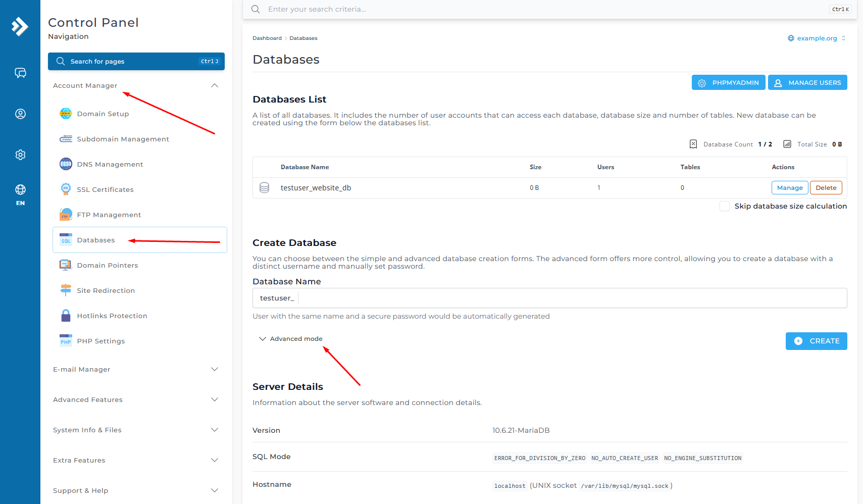Open the user profile icon in left rail
Viewport: 863px width, 504px height.
(20, 114)
